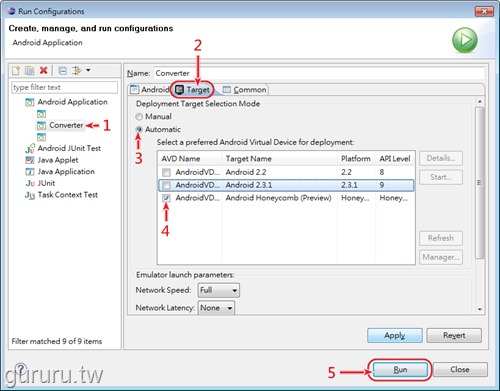Check the Android 2.3.1 AVD checkbox
This screenshot has width=500, height=391.
coord(166,185)
